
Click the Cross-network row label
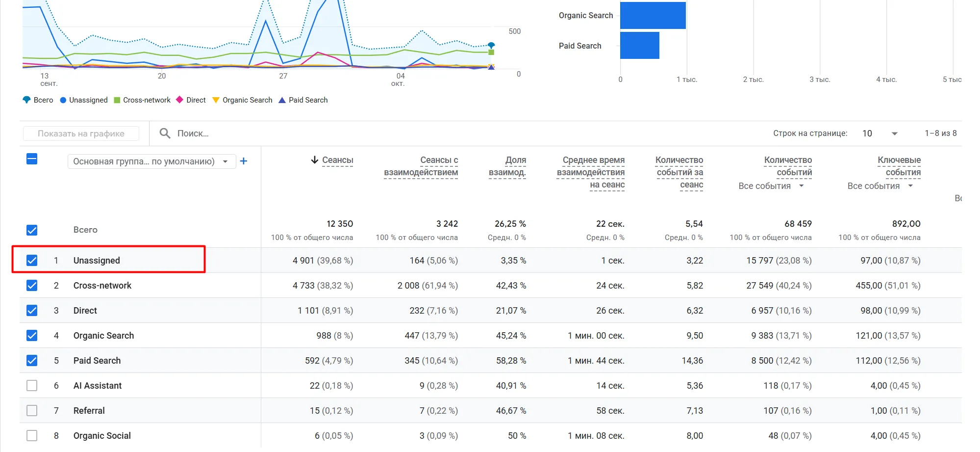coord(102,285)
